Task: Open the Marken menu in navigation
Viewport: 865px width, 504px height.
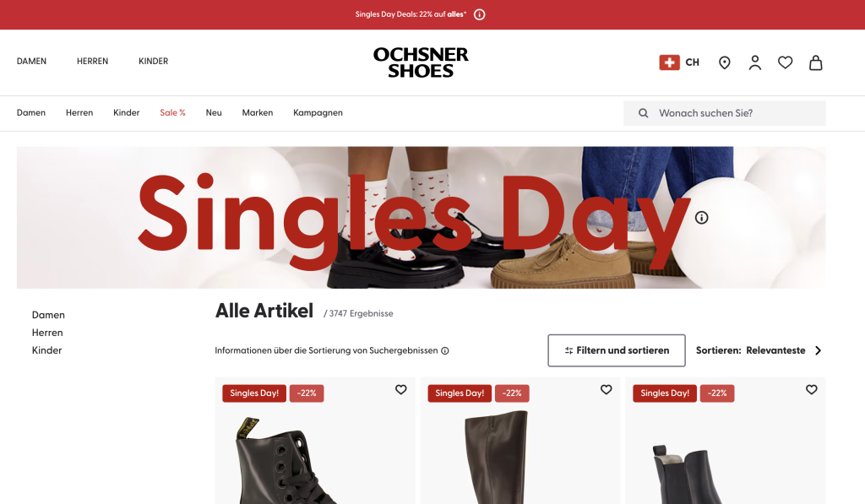Action: point(257,112)
